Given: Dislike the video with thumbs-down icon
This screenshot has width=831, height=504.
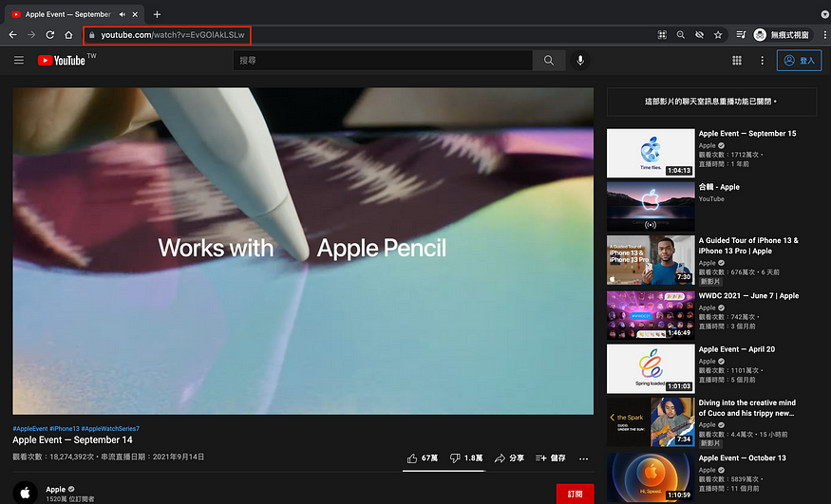Looking at the screenshot, I should 455,458.
